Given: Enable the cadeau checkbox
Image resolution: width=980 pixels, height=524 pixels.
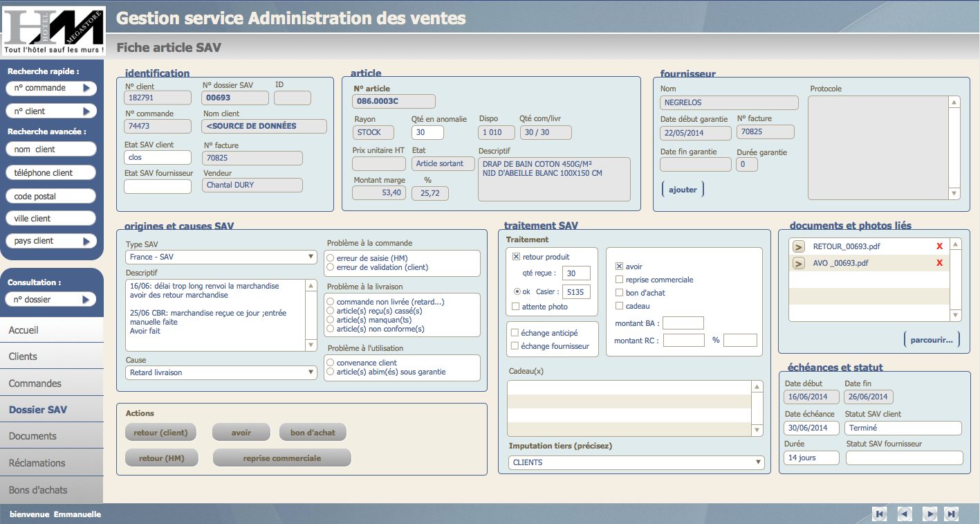Looking at the screenshot, I should [619, 306].
